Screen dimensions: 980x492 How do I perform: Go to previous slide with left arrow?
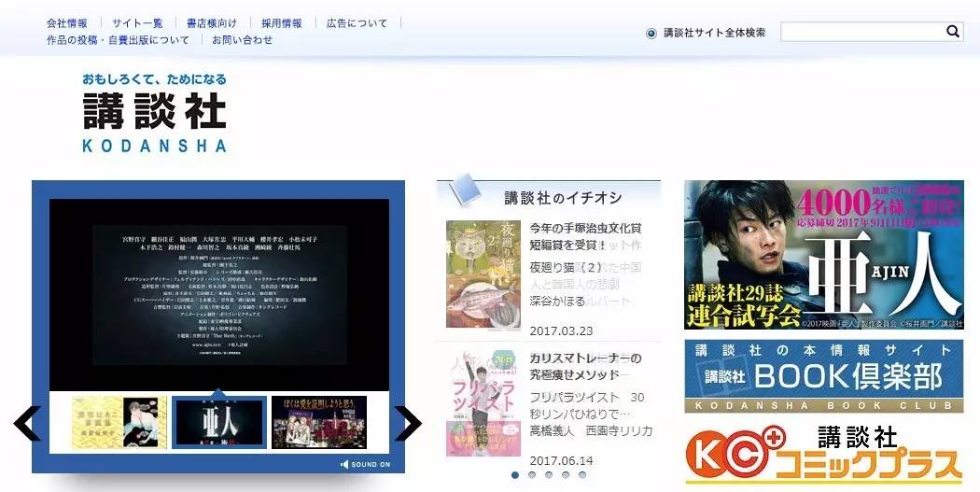pyautogui.click(x=26, y=423)
